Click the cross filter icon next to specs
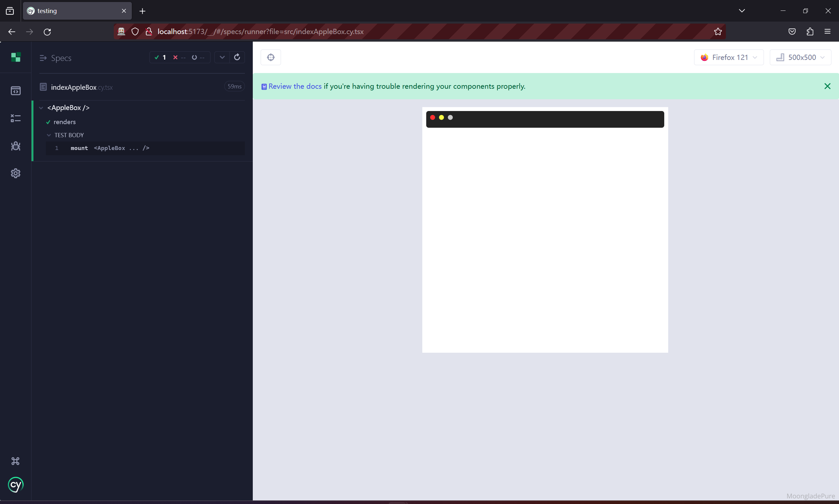Image resolution: width=839 pixels, height=504 pixels. (x=176, y=57)
